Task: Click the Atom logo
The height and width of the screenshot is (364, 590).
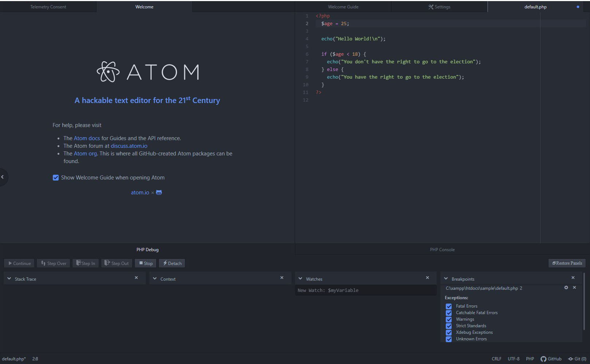Action: [x=147, y=72]
